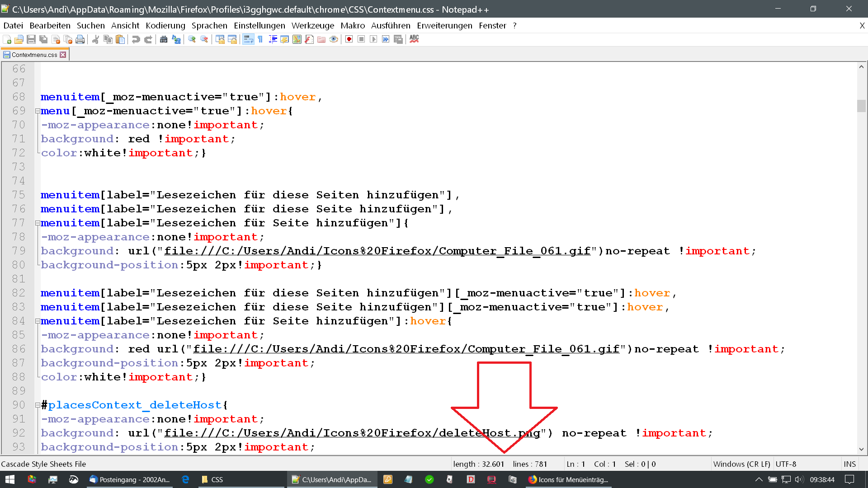The height and width of the screenshot is (488, 868).
Task: Click the Save file toolbar icon
Action: 31,39
